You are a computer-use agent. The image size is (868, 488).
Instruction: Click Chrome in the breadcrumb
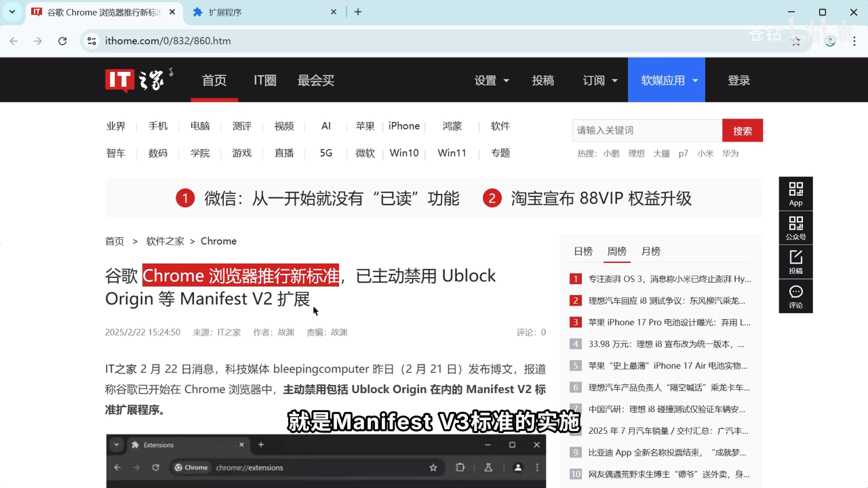click(218, 241)
